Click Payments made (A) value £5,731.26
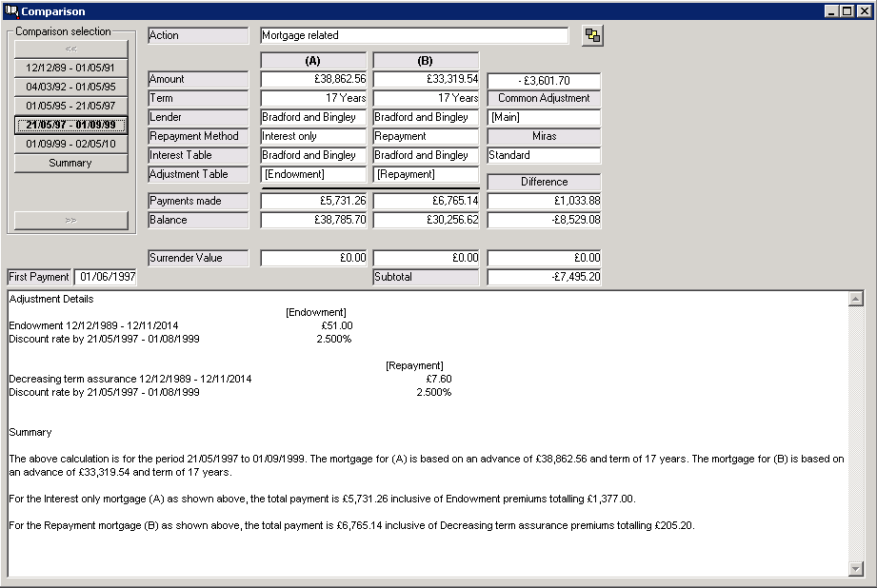This screenshot has width=877, height=588. tap(313, 201)
